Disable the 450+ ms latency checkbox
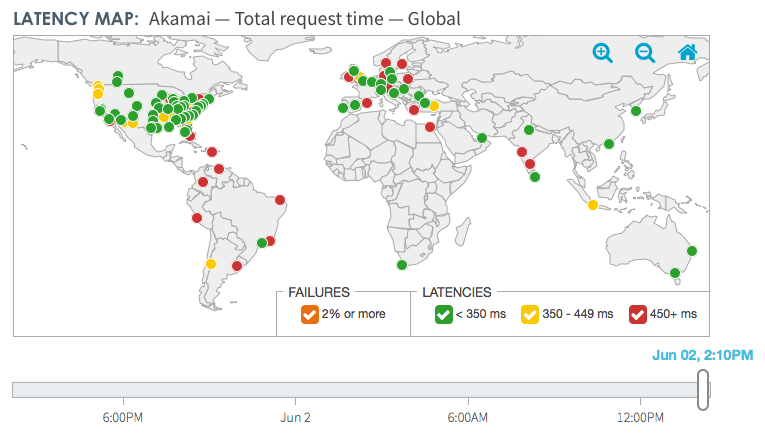This screenshot has width=765, height=438. tap(637, 314)
